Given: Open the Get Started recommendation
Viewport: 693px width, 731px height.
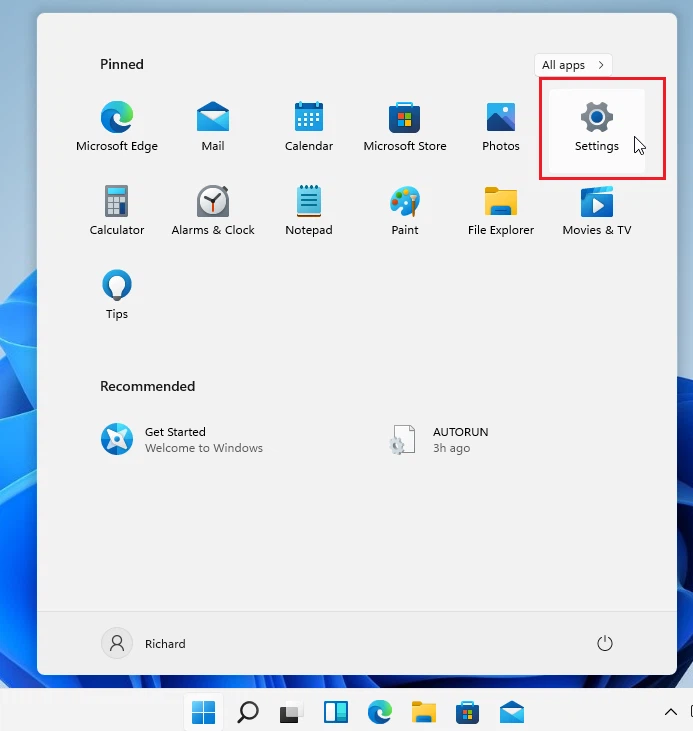Looking at the screenshot, I should (182, 440).
